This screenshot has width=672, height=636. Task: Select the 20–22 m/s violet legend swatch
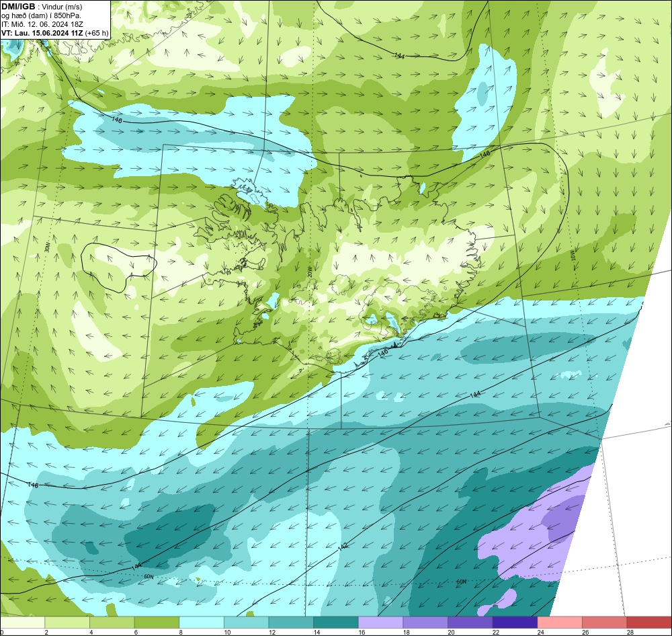tap(470, 623)
